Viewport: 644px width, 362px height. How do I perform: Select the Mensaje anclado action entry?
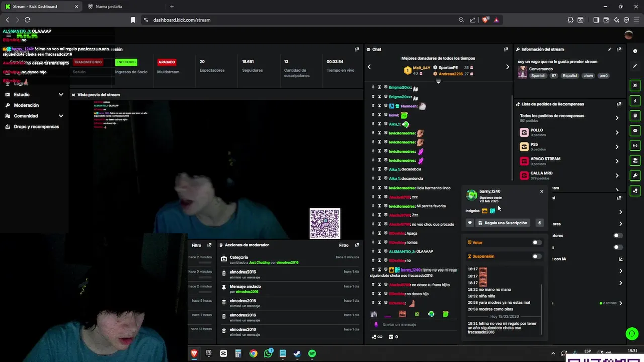pyautogui.click(x=290, y=289)
